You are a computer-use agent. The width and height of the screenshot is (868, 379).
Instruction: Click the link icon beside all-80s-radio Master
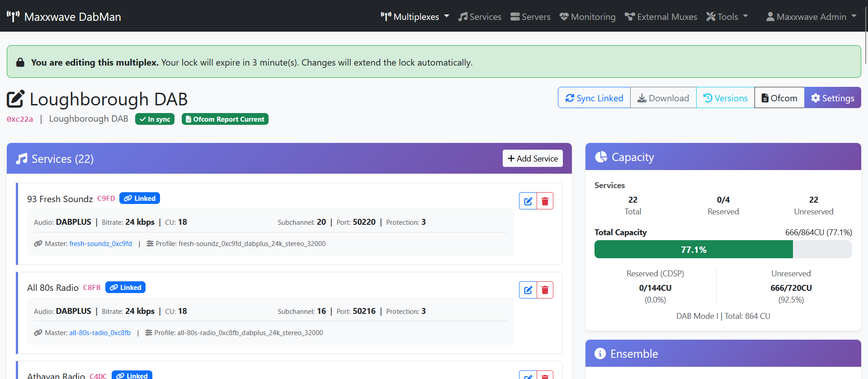point(38,332)
